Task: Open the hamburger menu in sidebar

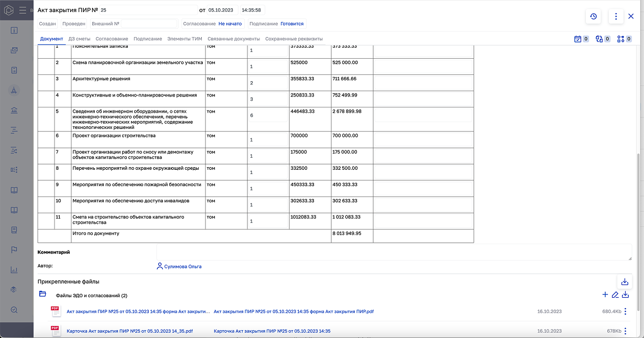Action: click(23, 10)
